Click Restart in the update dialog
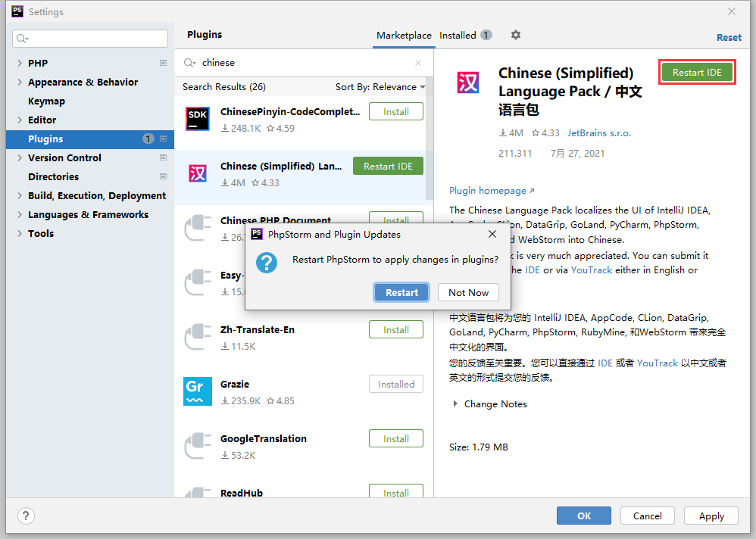Screen dimensions: 756x539 [401, 292]
